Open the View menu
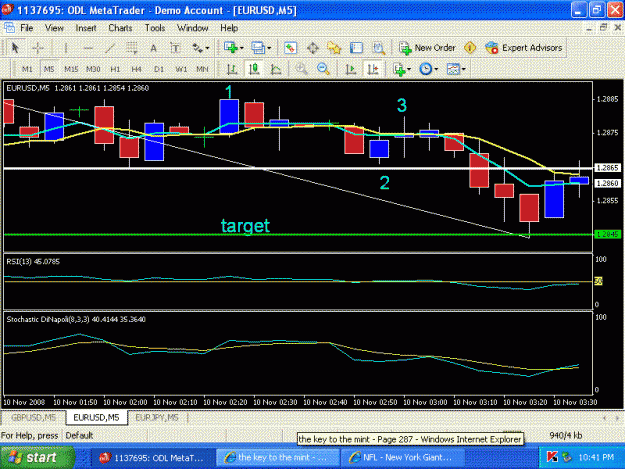 tap(54, 28)
